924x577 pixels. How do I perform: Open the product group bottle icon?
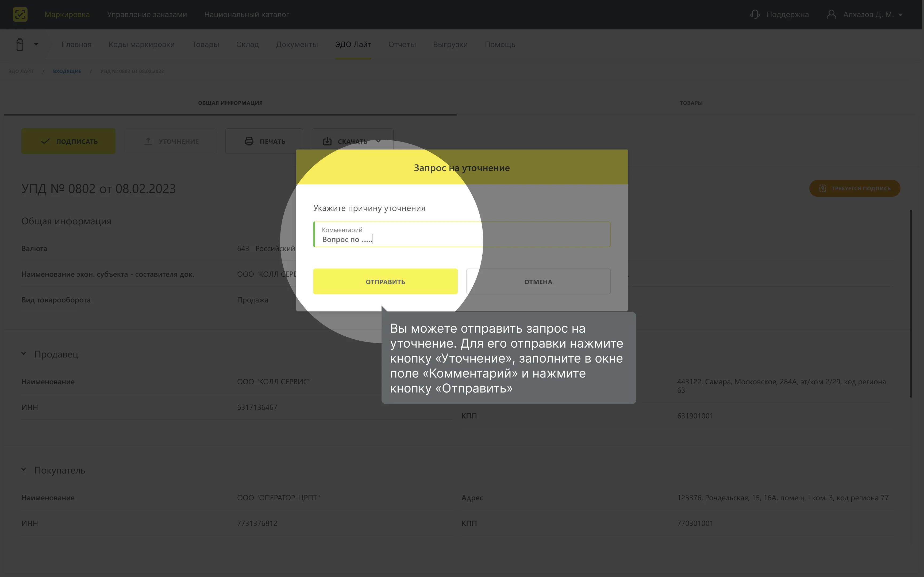[20, 44]
